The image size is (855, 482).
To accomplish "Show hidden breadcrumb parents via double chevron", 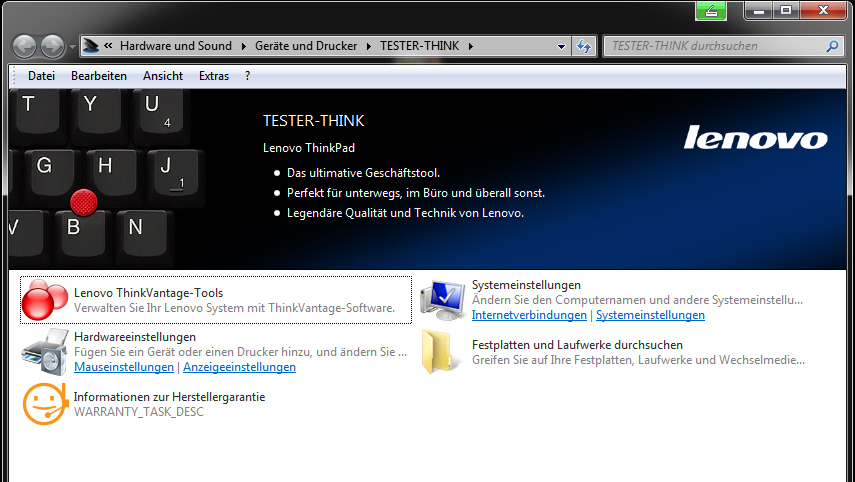I will [x=108, y=46].
